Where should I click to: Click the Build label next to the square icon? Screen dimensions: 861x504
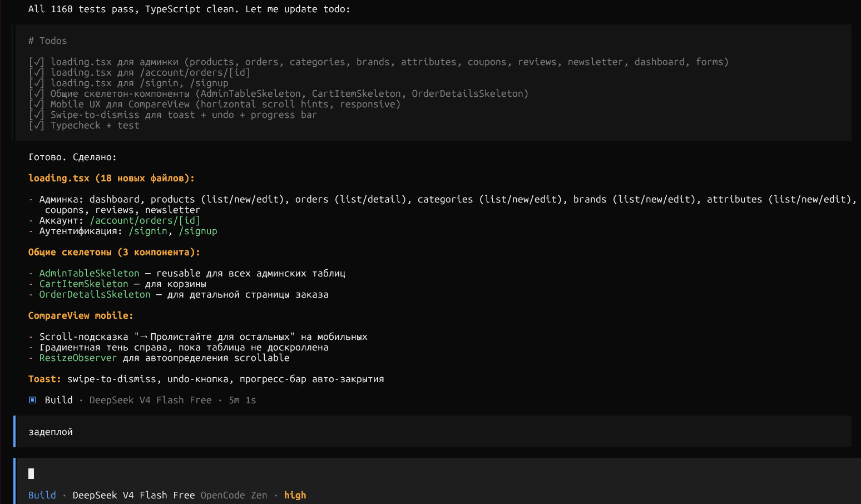59,400
